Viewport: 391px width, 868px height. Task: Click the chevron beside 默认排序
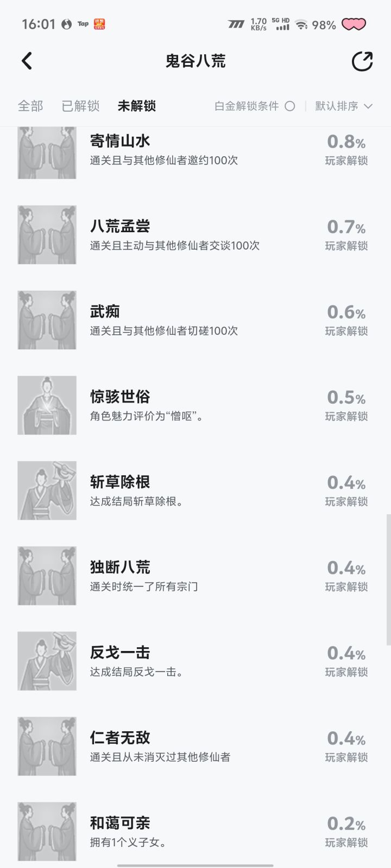point(368,106)
